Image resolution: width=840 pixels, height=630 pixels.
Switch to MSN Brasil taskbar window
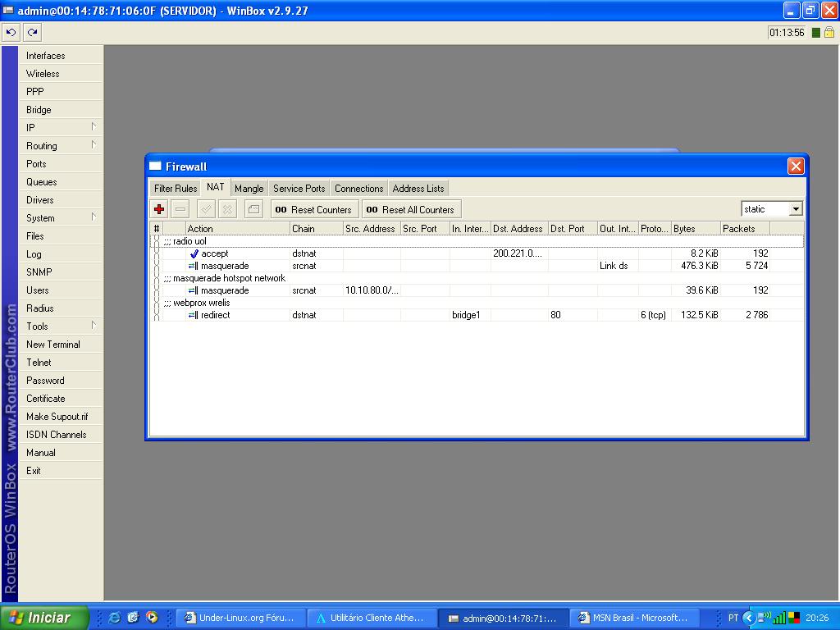pos(636,618)
